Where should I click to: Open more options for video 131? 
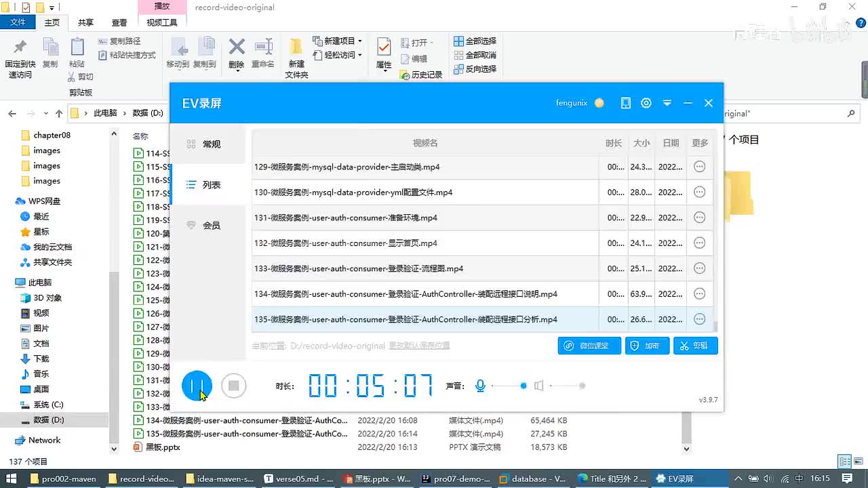point(700,218)
